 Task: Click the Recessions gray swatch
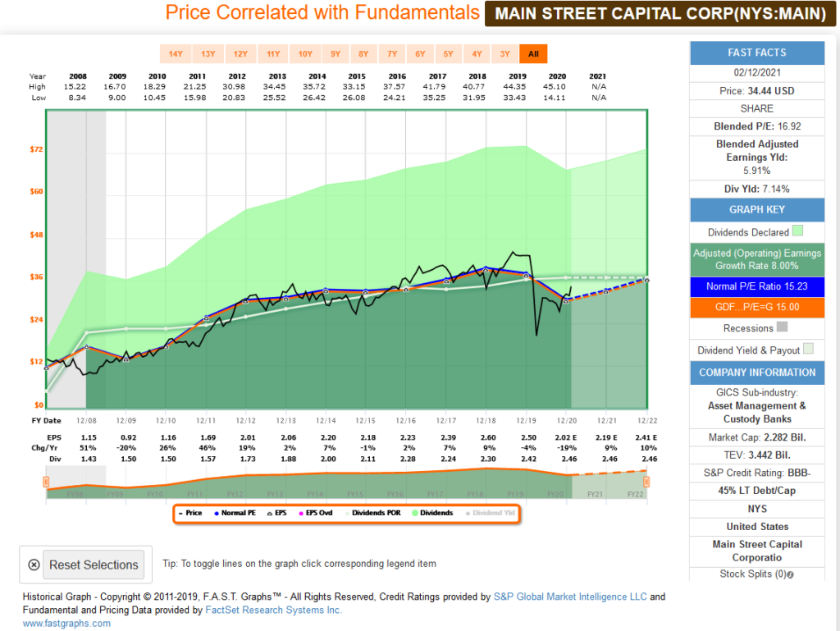[x=782, y=327]
